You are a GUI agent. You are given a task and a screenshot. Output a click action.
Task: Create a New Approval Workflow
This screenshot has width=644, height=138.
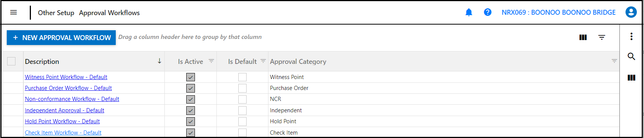tap(61, 37)
